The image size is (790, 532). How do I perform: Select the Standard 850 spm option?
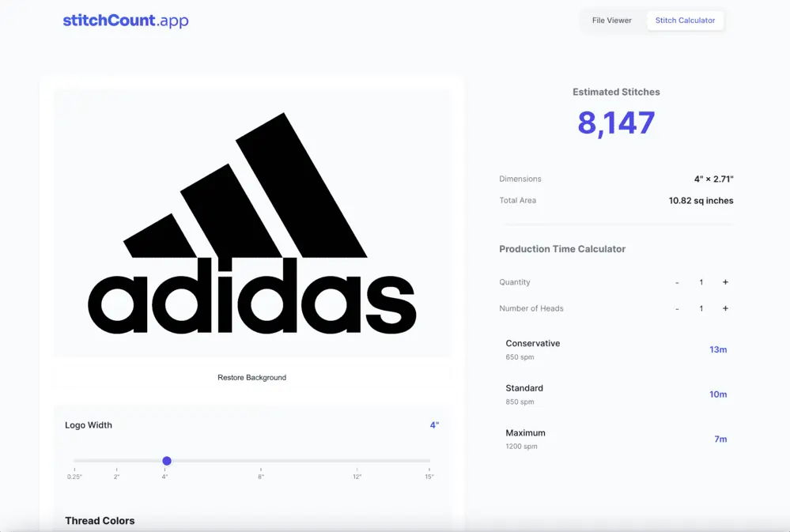pos(616,394)
